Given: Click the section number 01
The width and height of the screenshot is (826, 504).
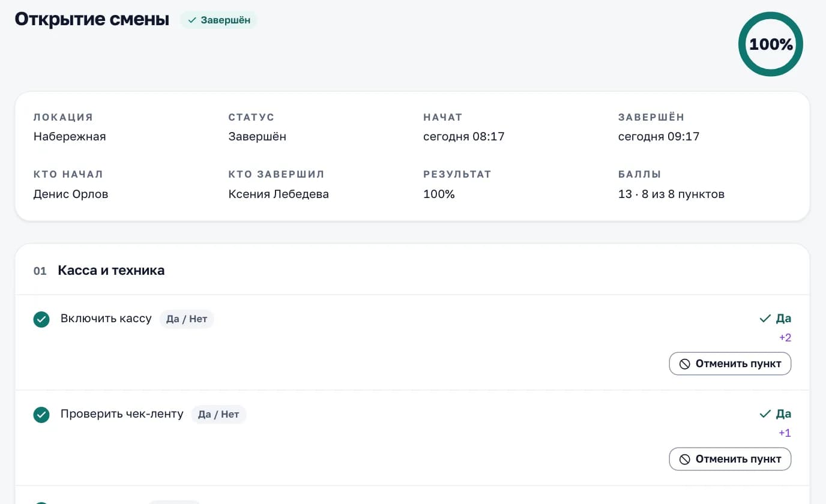Looking at the screenshot, I should pos(40,271).
